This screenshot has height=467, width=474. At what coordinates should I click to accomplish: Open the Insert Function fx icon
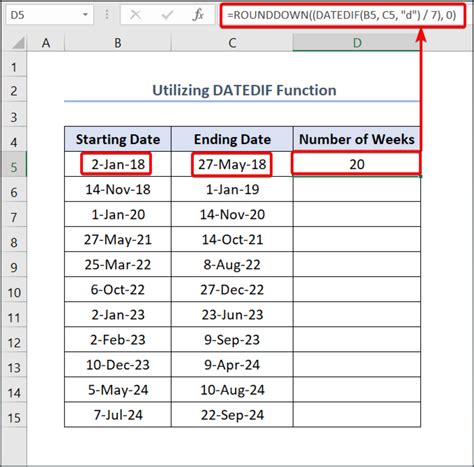pos(198,15)
